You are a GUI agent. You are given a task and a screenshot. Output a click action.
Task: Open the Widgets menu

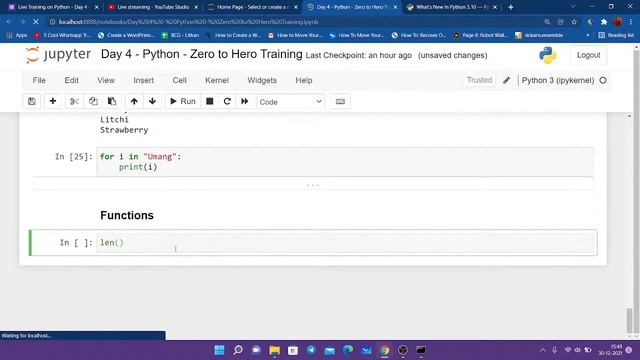click(262, 80)
